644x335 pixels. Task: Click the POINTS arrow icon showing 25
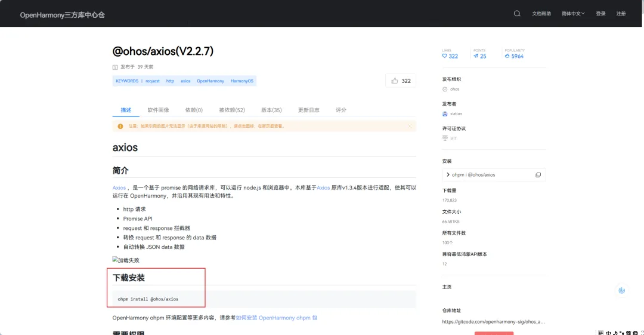pyautogui.click(x=476, y=56)
